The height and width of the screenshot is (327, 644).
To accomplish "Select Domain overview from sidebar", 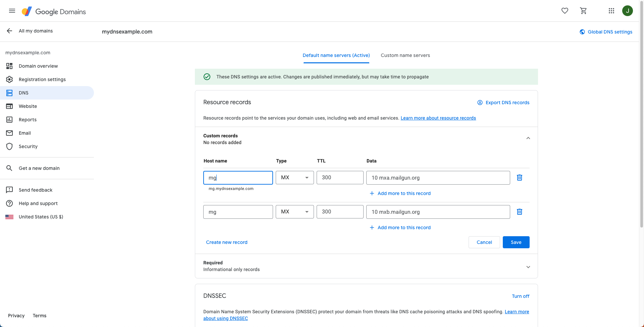I will click(x=38, y=66).
